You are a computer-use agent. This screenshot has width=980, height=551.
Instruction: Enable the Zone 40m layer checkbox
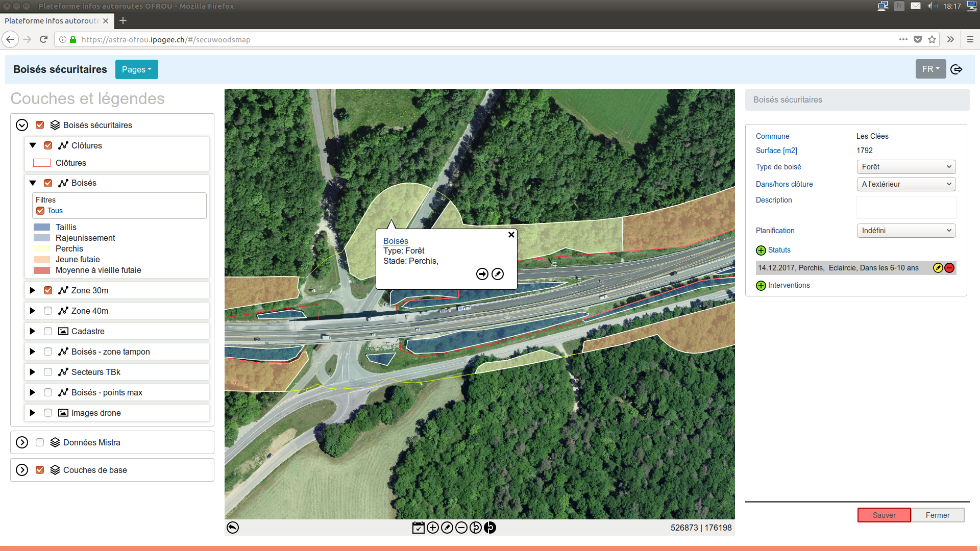(48, 311)
